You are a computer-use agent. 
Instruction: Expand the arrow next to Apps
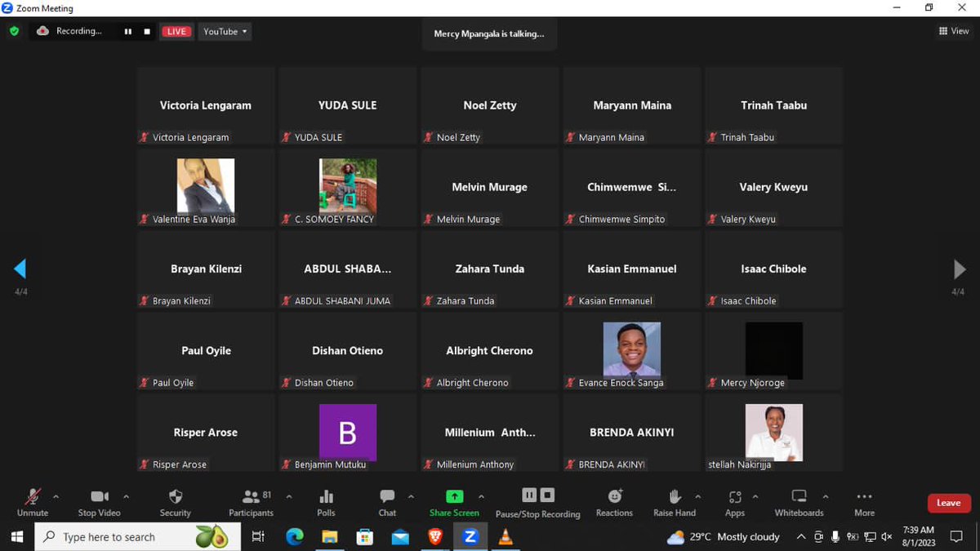click(x=755, y=496)
